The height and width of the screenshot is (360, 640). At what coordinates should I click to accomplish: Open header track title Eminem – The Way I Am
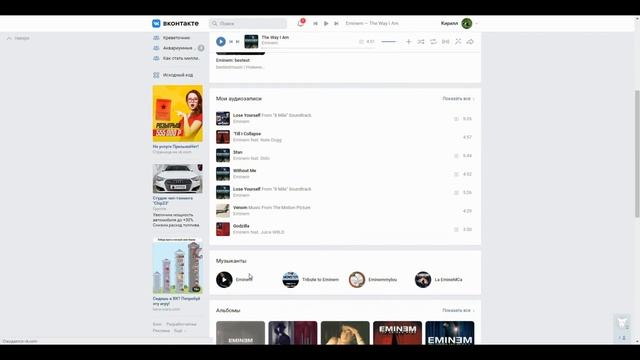(x=372, y=23)
